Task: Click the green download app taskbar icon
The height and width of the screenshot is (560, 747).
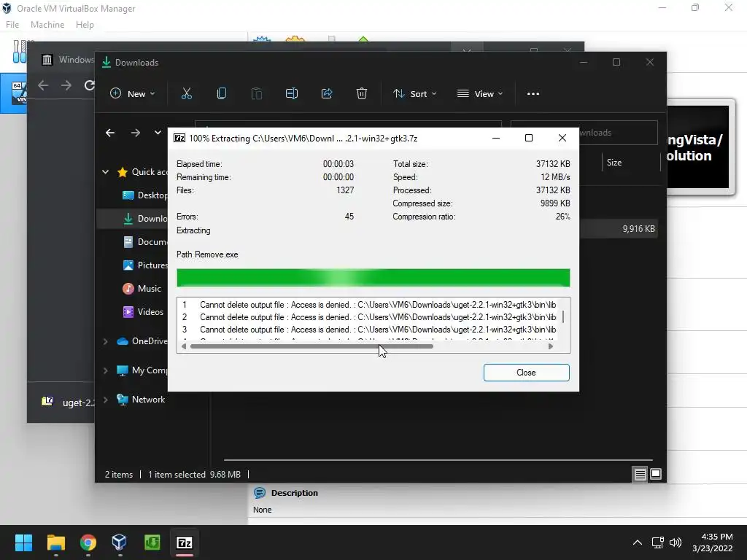Action: click(x=152, y=542)
